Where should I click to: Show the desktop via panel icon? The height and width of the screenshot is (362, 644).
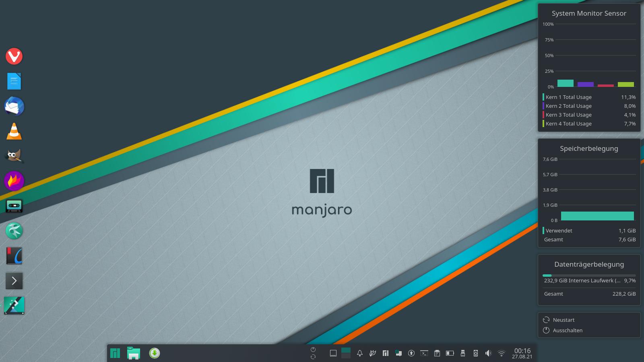click(333, 353)
